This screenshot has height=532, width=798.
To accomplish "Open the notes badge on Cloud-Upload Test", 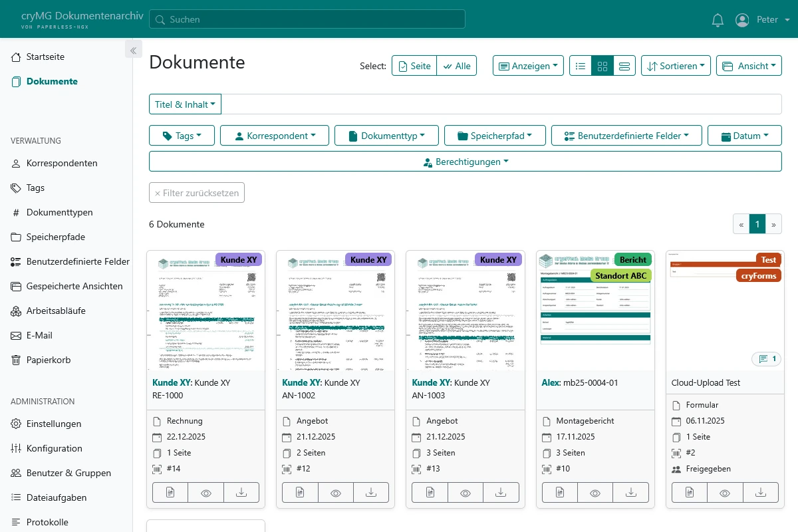I will click(766, 358).
